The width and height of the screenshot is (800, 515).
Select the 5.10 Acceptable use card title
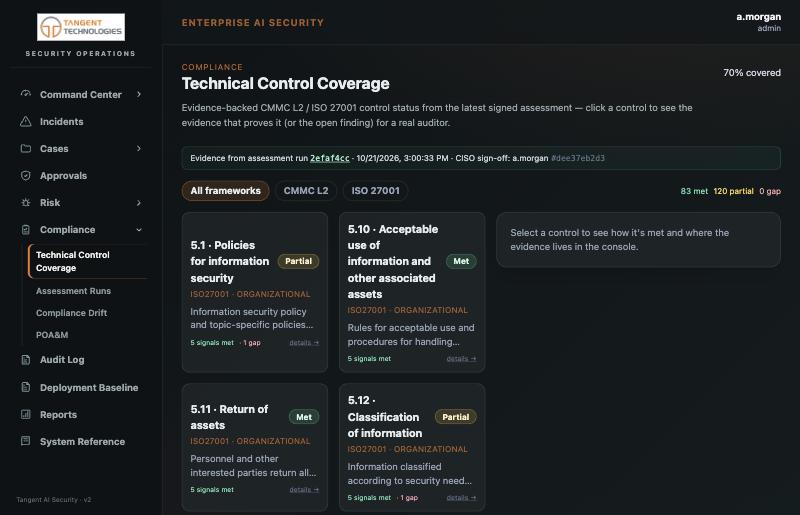[x=392, y=261]
